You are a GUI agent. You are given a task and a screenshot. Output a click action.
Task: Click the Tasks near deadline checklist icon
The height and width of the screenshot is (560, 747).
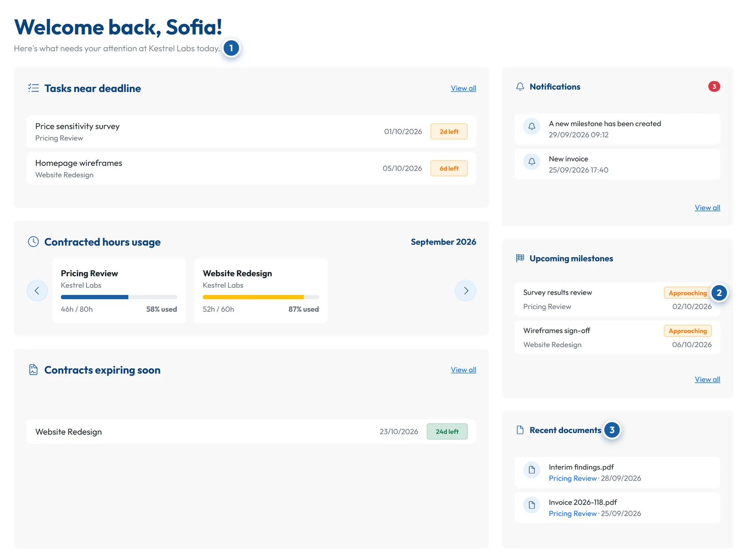click(33, 88)
